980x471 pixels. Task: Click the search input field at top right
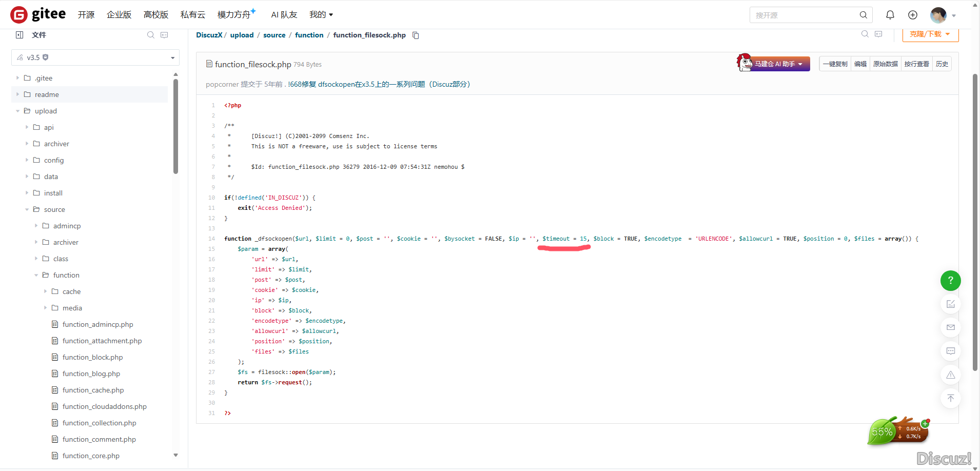pyautogui.click(x=806, y=15)
